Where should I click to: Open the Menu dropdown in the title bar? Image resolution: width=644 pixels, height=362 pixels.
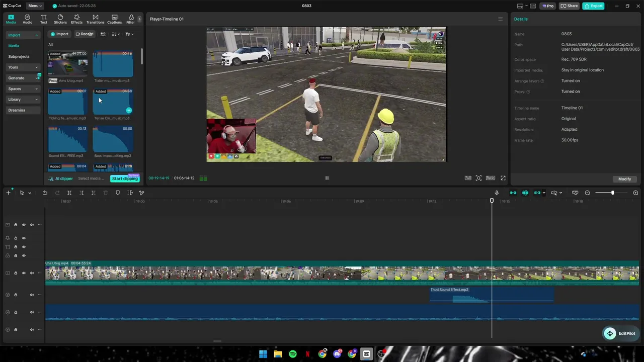point(35,6)
